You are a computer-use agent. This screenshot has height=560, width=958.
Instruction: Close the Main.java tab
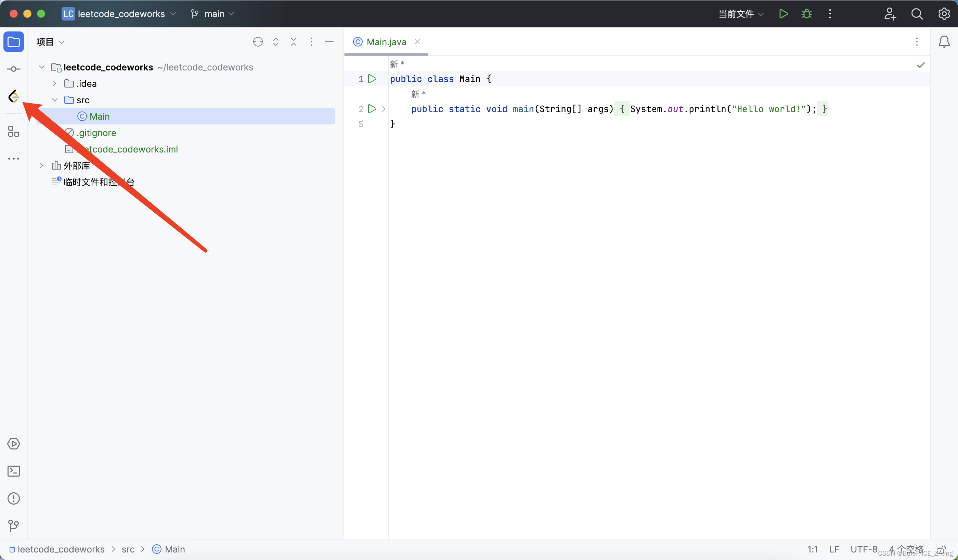[417, 42]
